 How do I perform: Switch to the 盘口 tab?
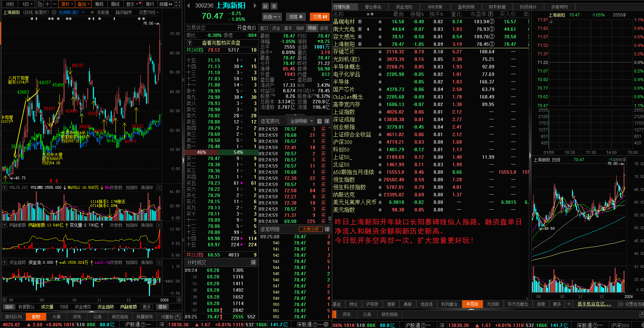[264, 28]
